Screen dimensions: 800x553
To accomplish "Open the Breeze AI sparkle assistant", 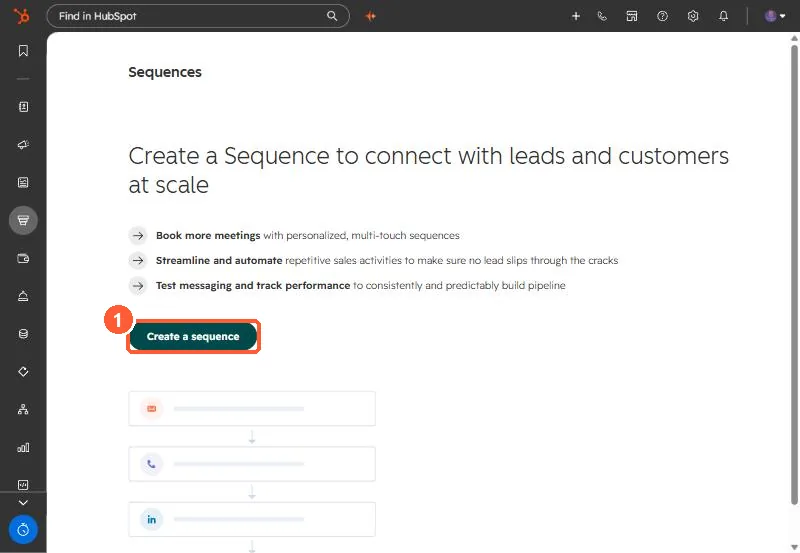I will pyautogui.click(x=370, y=16).
